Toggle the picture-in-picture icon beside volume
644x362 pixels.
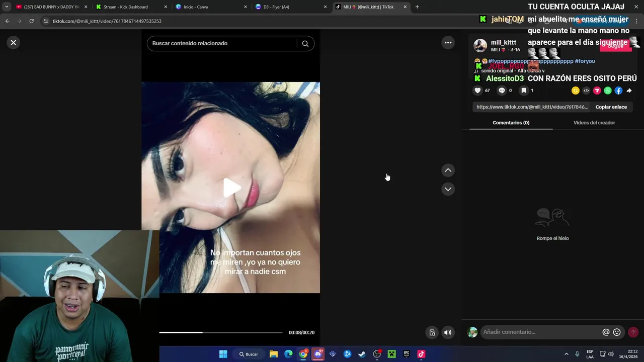(x=432, y=332)
